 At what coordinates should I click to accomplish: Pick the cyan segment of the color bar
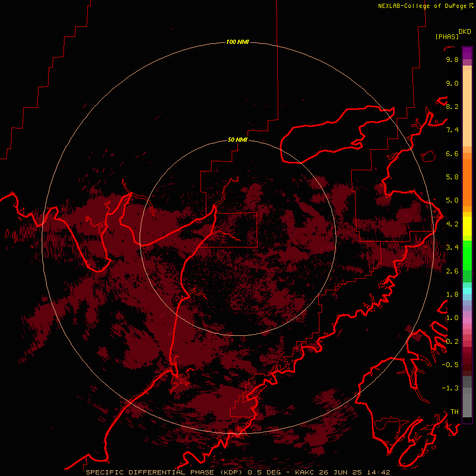[x=467, y=290]
